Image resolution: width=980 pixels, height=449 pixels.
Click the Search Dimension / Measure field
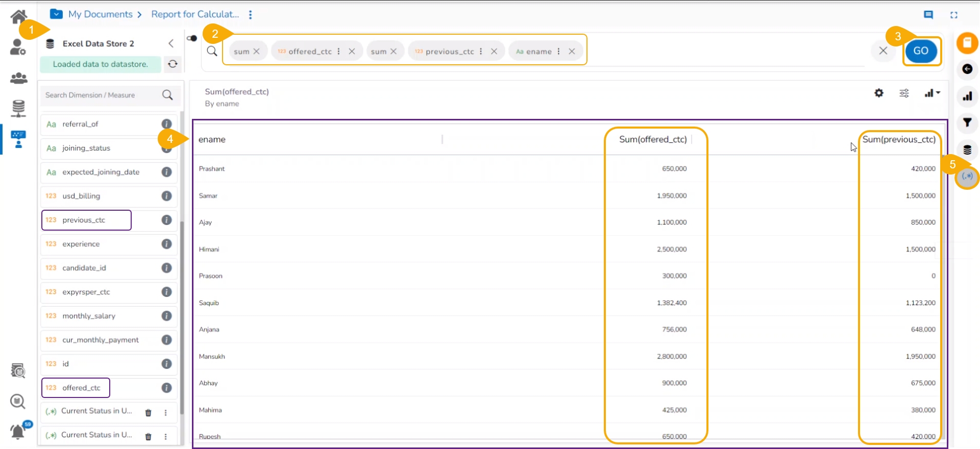102,95
